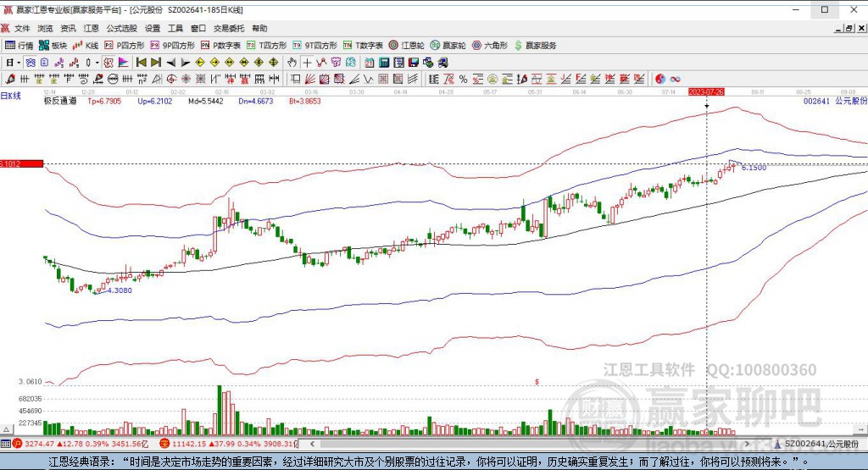Collapse volume panel with up triangle
Viewport: 868px width, 470px height.
click(x=6, y=429)
